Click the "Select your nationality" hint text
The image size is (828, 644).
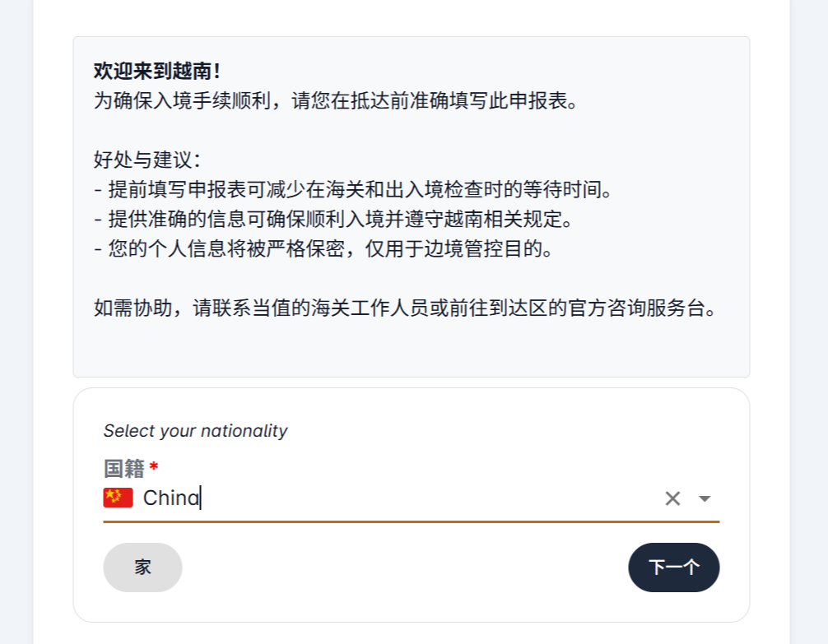pos(196,431)
